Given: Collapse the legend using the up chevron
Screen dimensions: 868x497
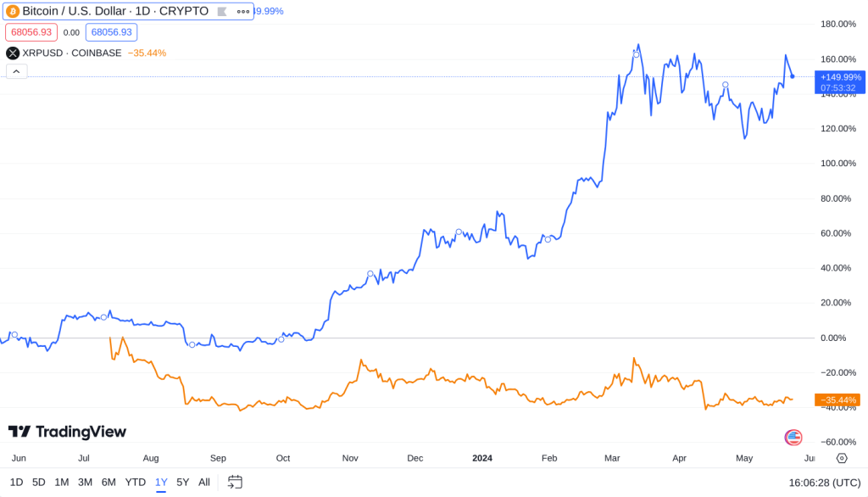Looking at the screenshot, I should click(x=16, y=71).
